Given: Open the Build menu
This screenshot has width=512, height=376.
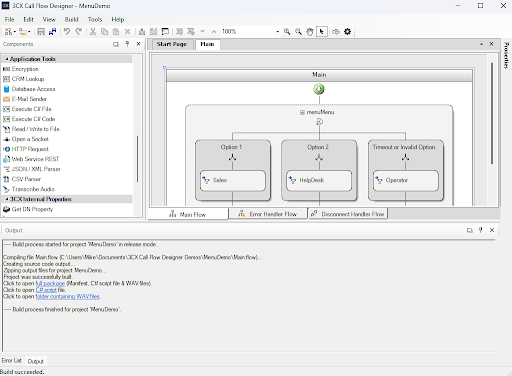Looking at the screenshot, I should pyautogui.click(x=71, y=19).
